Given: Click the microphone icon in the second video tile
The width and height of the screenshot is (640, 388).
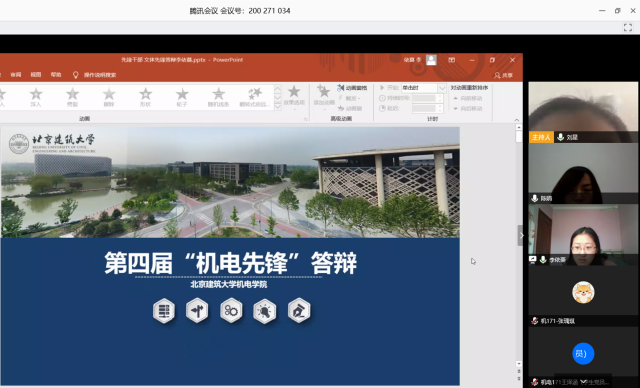Looking at the screenshot, I should tap(535, 198).
